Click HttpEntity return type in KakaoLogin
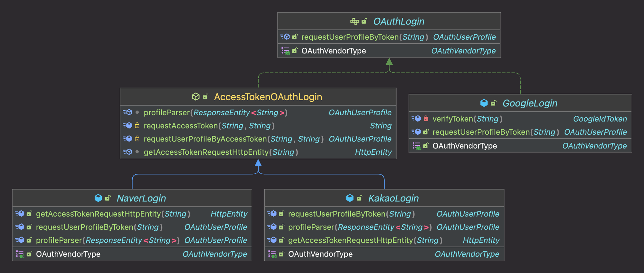Viewport: 644px width, 273px height. (481, 240)
